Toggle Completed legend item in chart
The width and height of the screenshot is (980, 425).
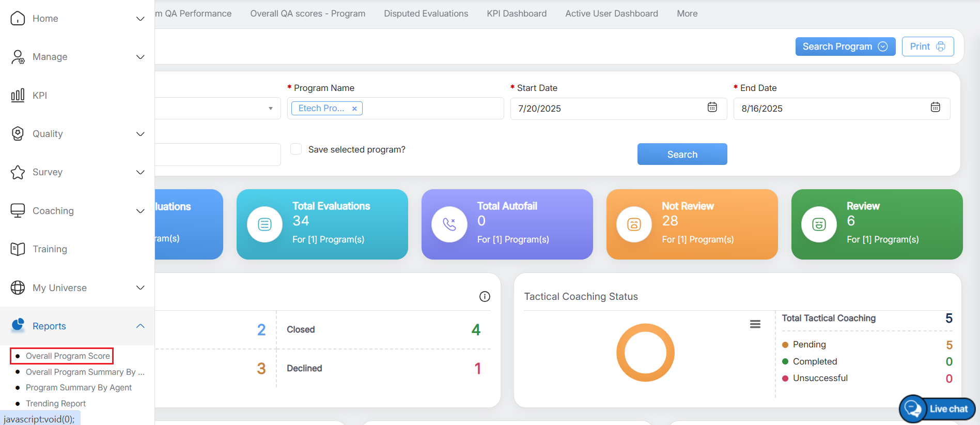[815, 361]
